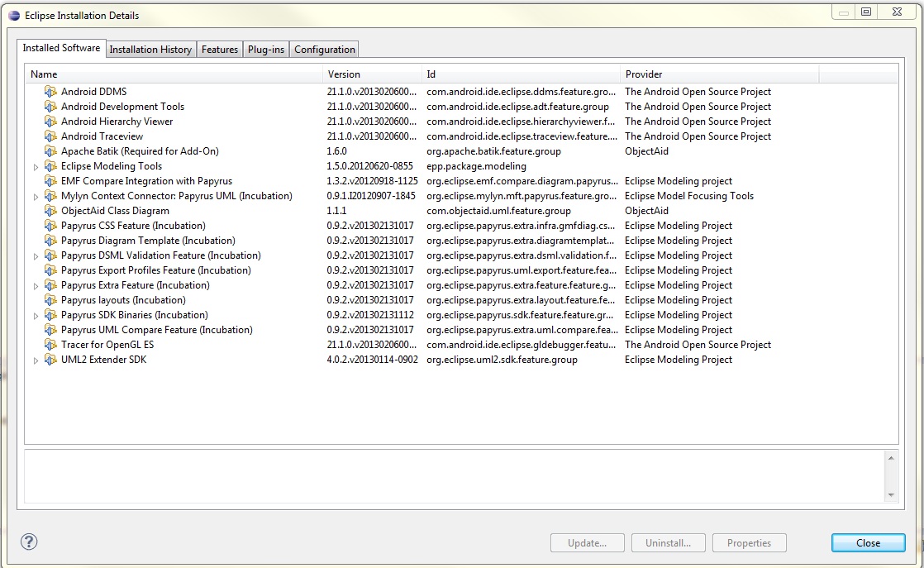Click the Papyrus Export Profiles Feature icon
The height and width of the screenshot is (568, 924).
(50, 270)
